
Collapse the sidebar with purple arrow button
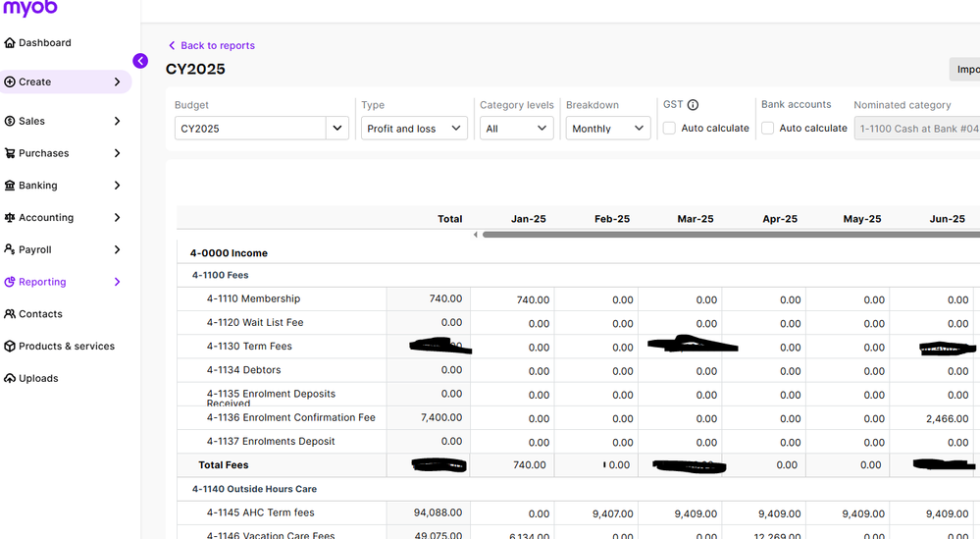(140, 61)
